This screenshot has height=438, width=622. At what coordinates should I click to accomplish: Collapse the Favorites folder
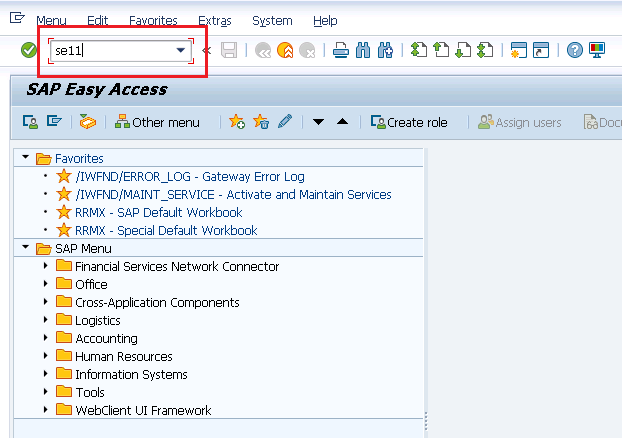25,157
